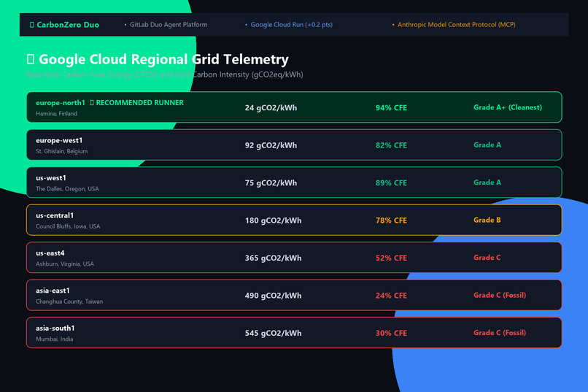Click the CarbonZero Duo brand logo

64,25
